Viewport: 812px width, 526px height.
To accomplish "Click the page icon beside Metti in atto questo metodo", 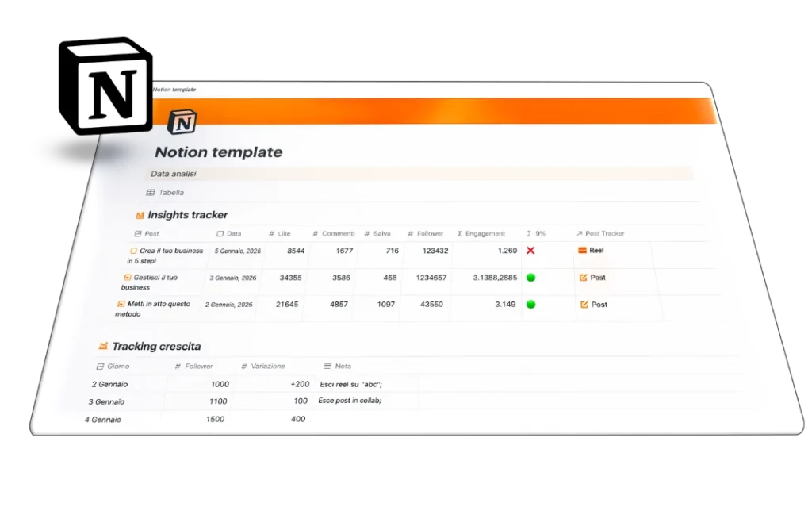I will point(121,304).
